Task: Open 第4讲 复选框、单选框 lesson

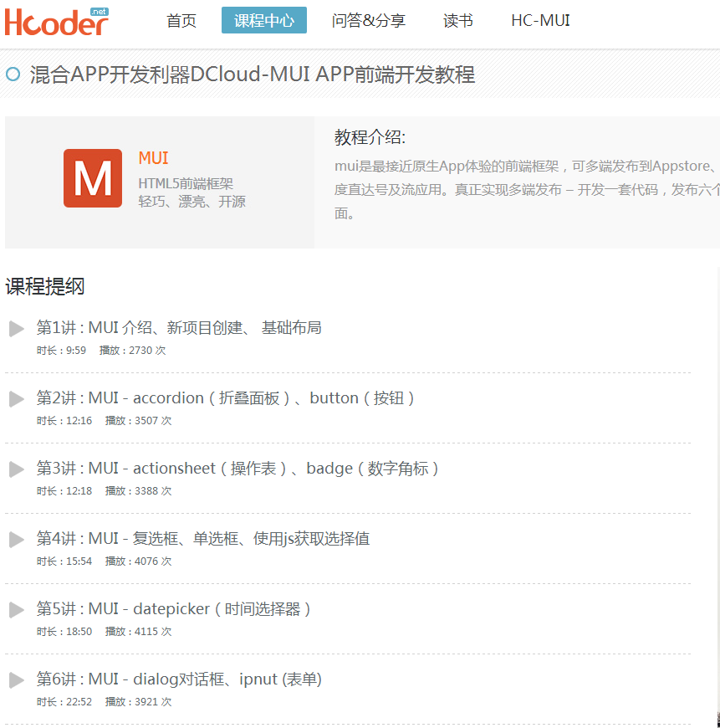Action: tap(203, 539)
